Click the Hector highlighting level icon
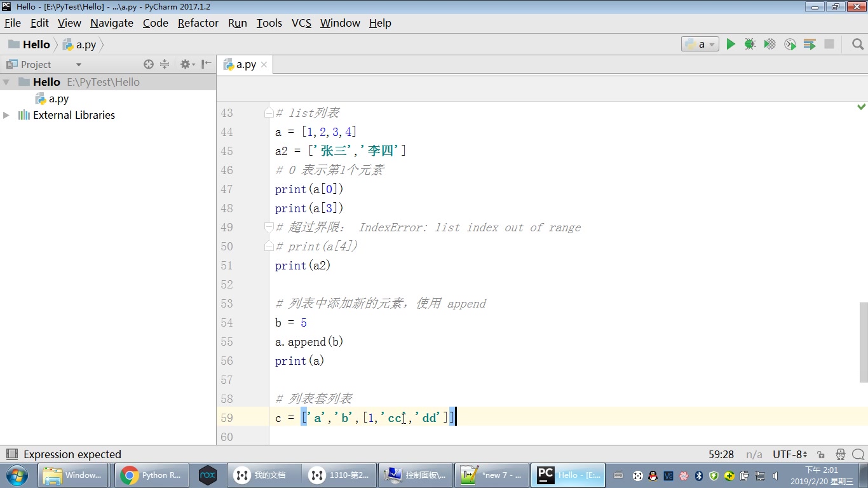 840,454
